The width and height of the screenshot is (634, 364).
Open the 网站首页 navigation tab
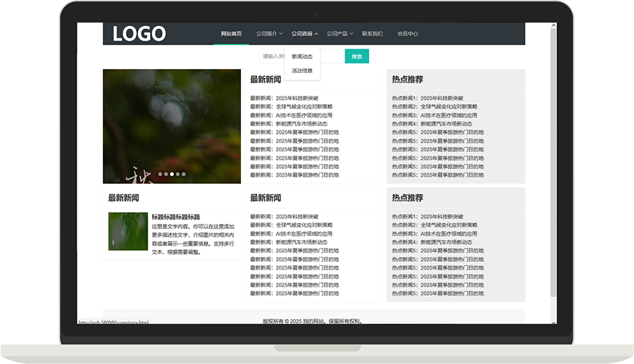tap(231, 34)
